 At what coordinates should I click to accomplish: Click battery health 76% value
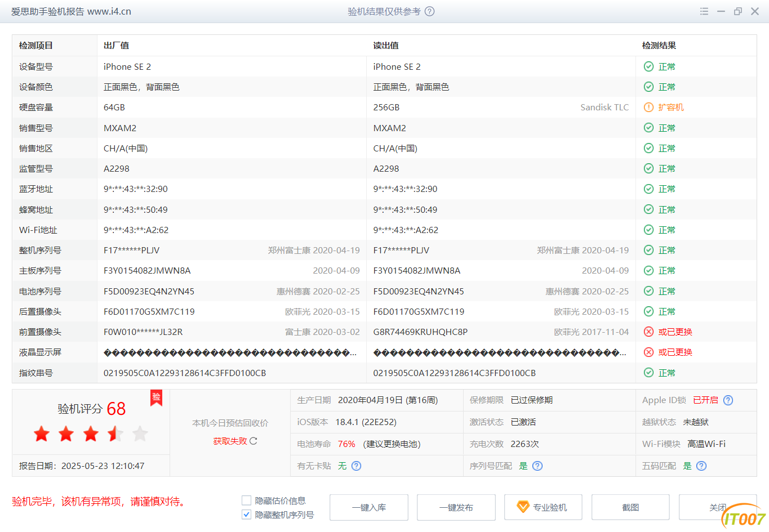pyautogui.click(x=346, y=444)
